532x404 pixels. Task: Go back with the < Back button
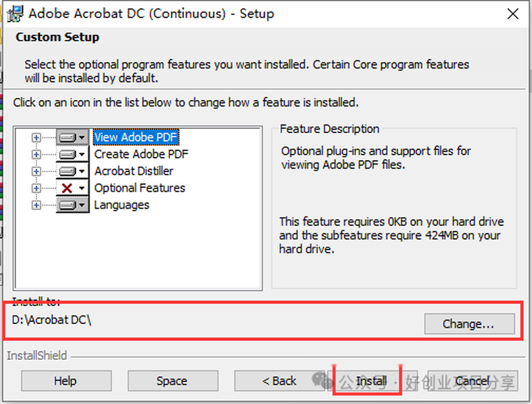tap(279, 381)
